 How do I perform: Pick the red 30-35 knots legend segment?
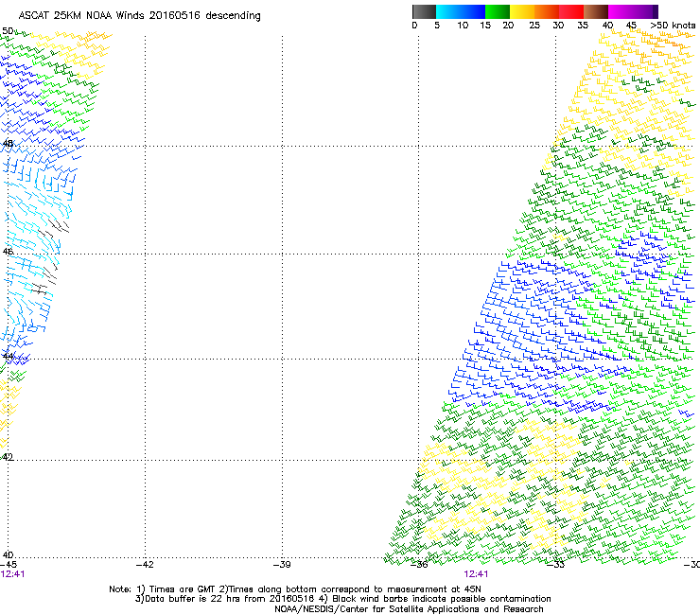coord(571,11)
